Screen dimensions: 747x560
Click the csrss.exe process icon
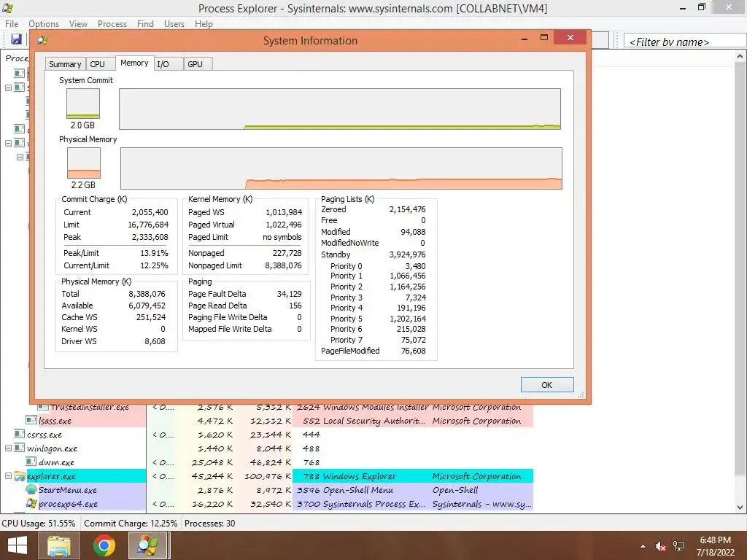19,434
